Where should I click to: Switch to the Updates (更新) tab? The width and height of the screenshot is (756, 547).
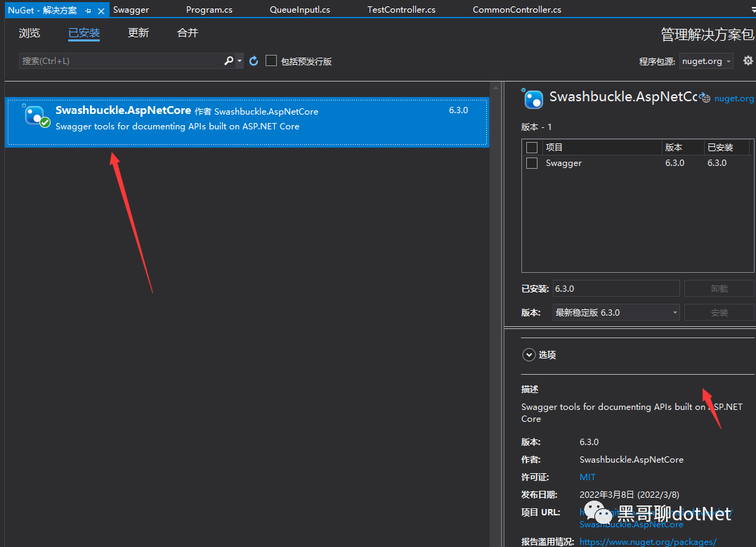click(138, 33)
